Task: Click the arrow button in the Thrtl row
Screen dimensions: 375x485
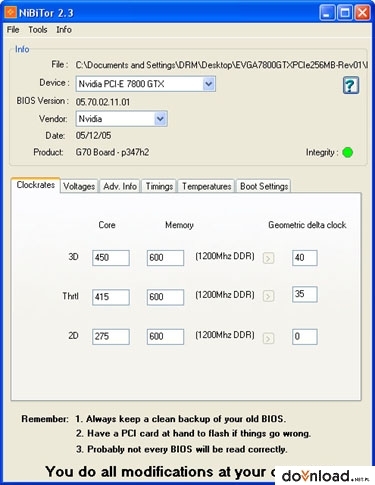Action: tap(269, 296)
